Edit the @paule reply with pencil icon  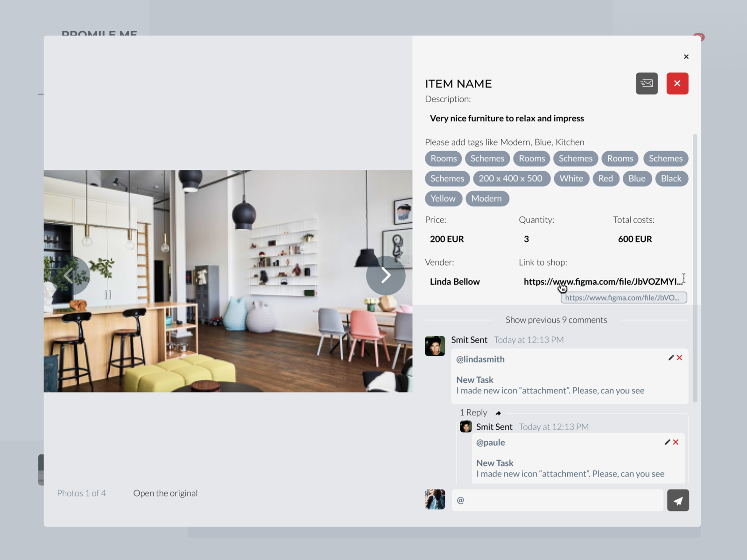point(667,442)
